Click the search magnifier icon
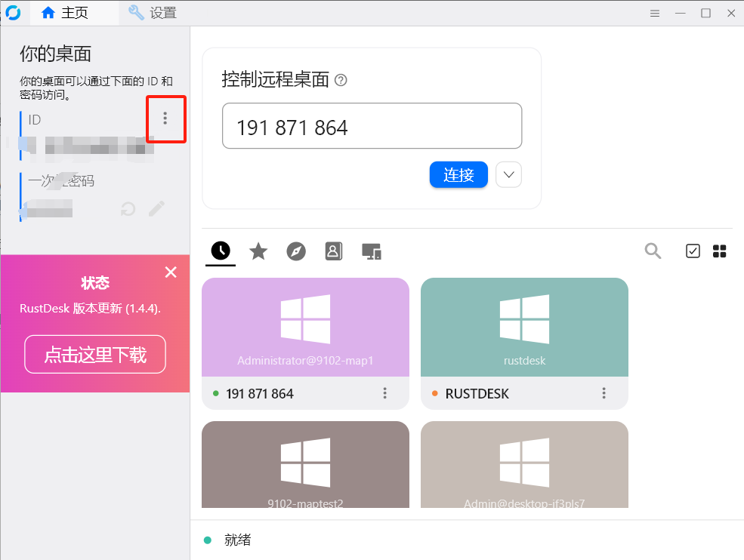This screenshot has height=560, width=744. point(653,251)
